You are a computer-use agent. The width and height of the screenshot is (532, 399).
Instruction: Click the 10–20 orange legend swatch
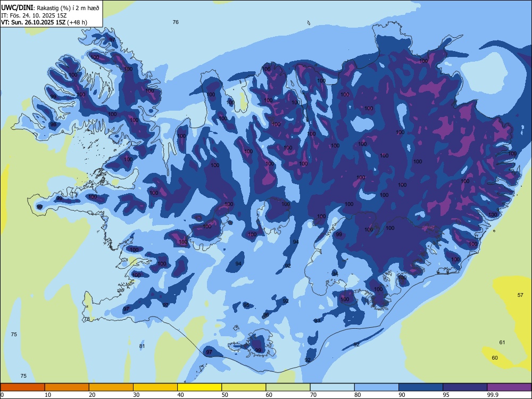click(67, 387)
